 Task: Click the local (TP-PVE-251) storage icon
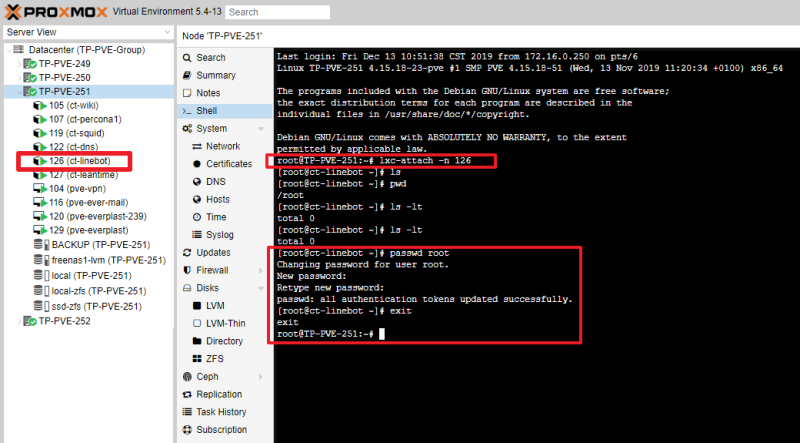tap(41, 276)
